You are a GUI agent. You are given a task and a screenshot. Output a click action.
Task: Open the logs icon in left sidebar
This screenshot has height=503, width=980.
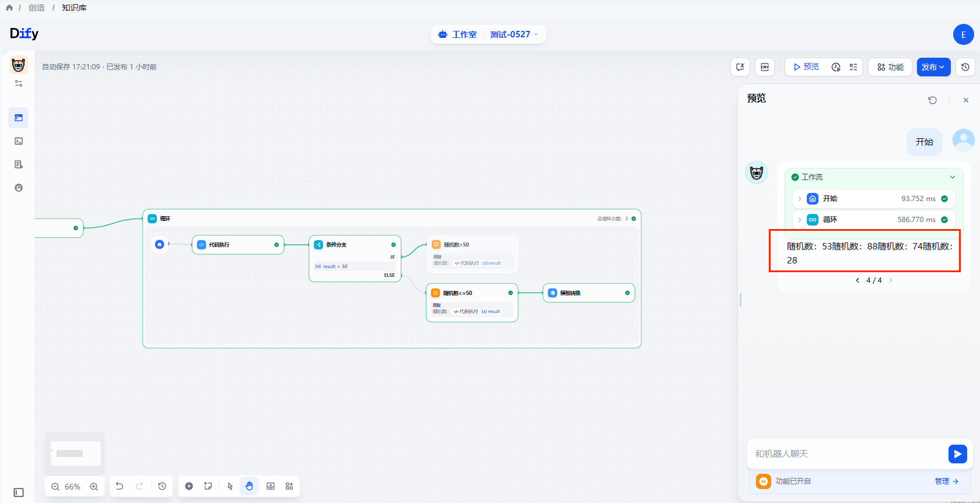[x=19, y=164]
